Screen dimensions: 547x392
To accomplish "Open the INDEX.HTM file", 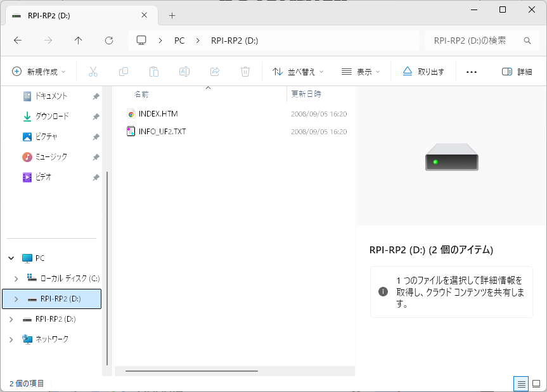I will pos(158,114).
